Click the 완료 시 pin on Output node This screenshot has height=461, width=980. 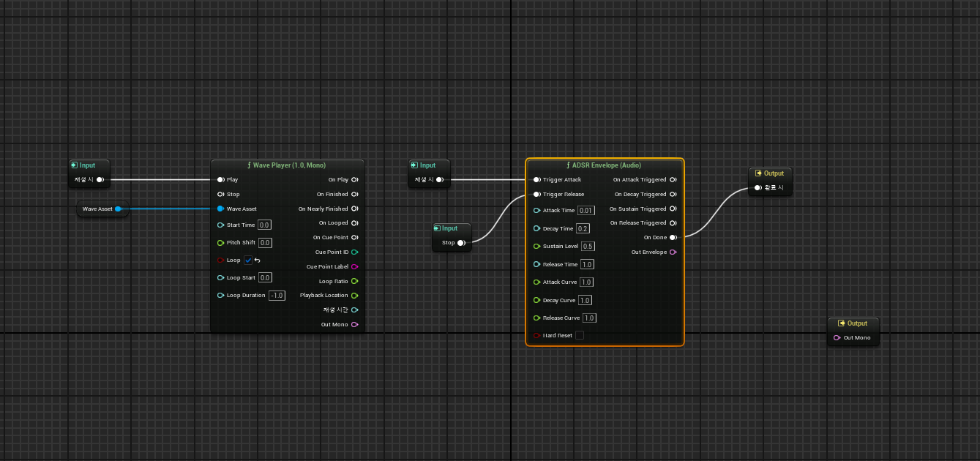[x=758, y=188]
